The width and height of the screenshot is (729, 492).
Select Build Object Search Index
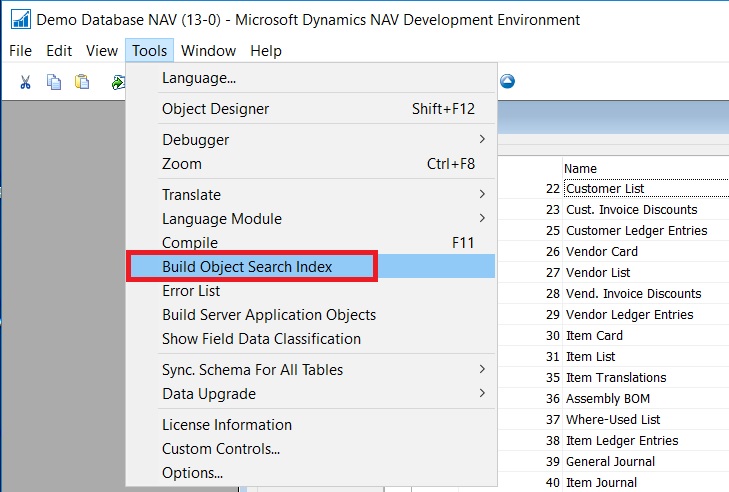[x=247, y=267]
